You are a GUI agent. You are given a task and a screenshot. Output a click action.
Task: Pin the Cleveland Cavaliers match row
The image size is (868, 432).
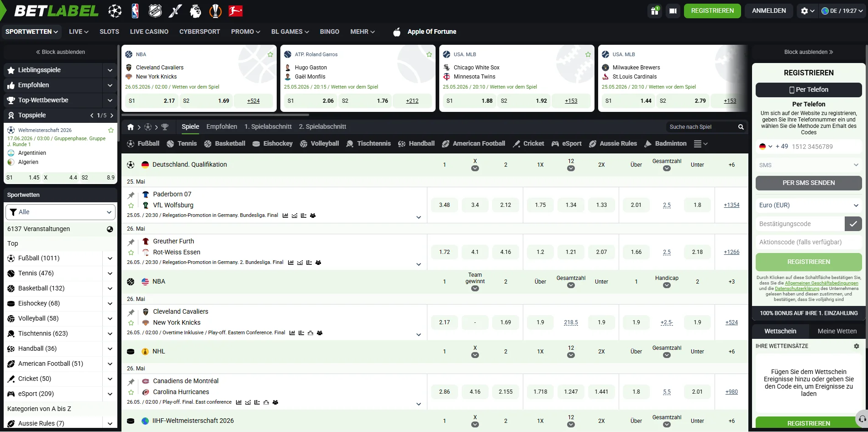131,312
